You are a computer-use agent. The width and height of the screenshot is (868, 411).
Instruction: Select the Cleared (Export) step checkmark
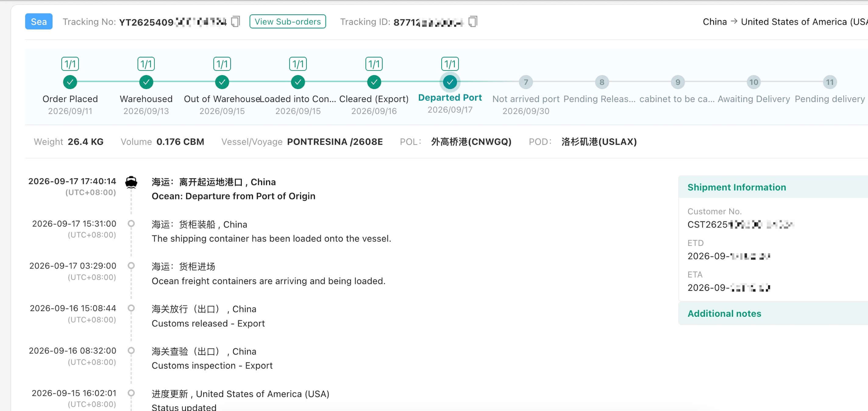374,82
